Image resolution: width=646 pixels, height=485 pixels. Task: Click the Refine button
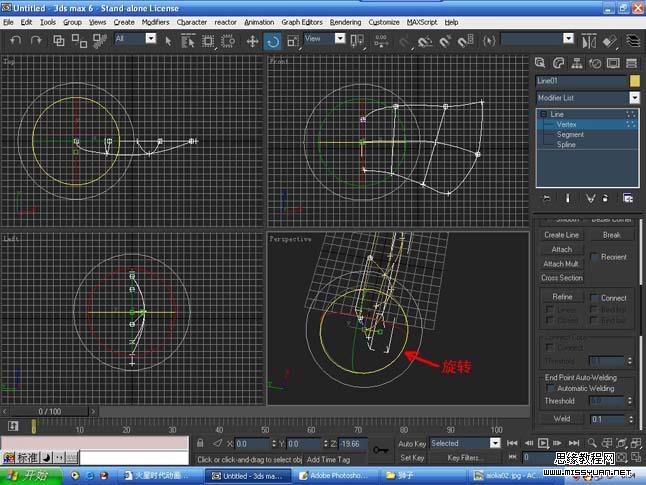click(562, 297)
